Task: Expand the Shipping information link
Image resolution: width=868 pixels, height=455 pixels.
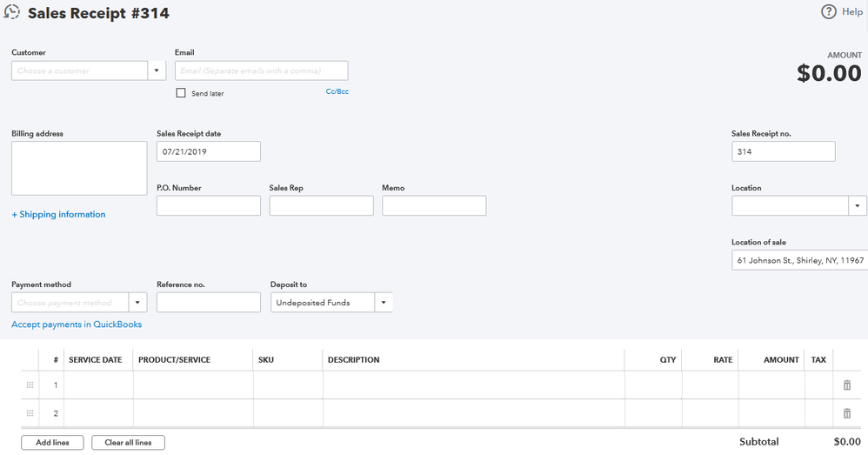Action: click(58, 214)
